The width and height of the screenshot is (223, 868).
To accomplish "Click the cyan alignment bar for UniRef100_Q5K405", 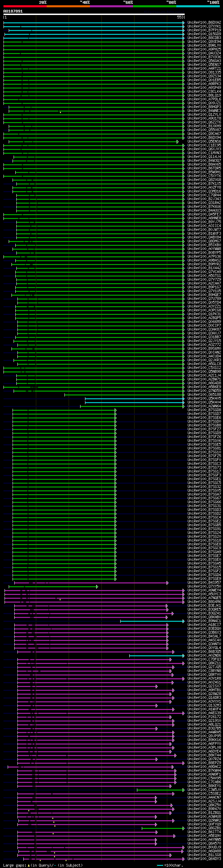I will pos(134,399).
